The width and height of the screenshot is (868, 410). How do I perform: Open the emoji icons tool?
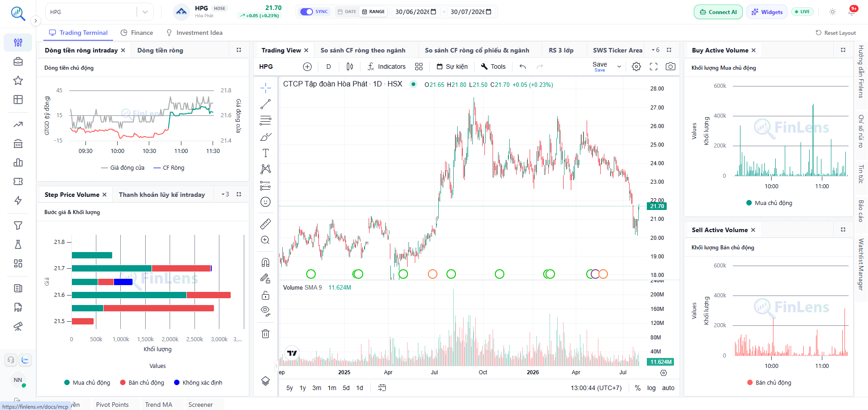pos(266,202)
